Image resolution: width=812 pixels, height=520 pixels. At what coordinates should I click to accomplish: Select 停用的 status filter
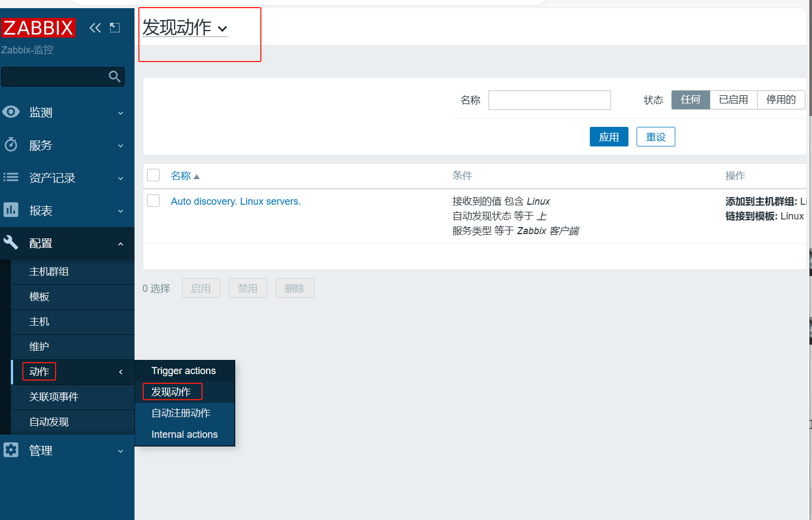781,100
